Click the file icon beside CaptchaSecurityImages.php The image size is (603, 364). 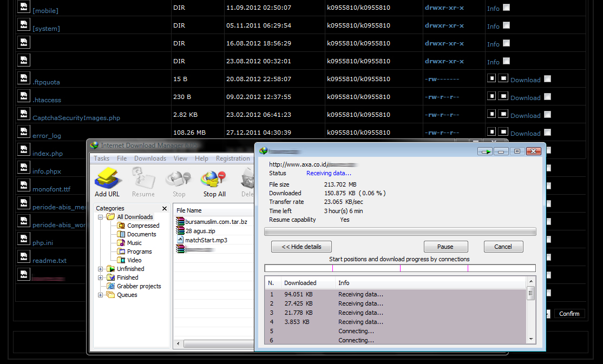click(x=24, y=114)
